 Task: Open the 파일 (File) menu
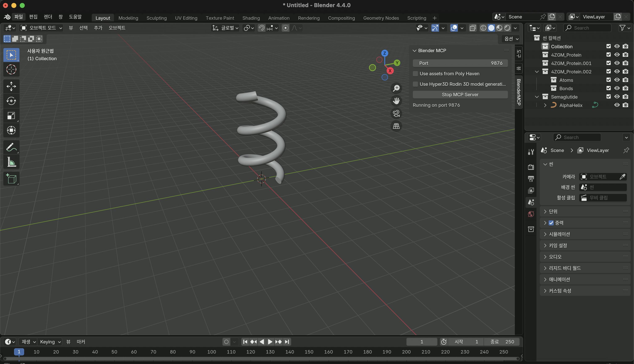pyautogui.click(x=18, y=17)
